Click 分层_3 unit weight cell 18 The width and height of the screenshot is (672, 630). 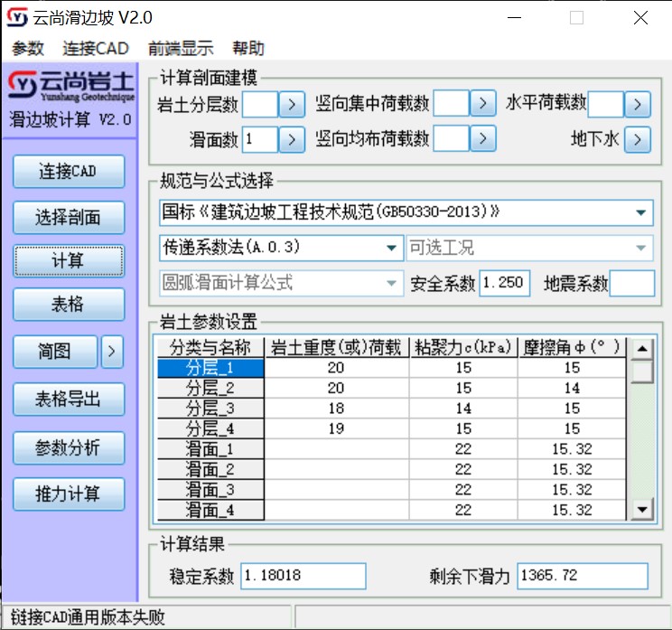point(336,409)
